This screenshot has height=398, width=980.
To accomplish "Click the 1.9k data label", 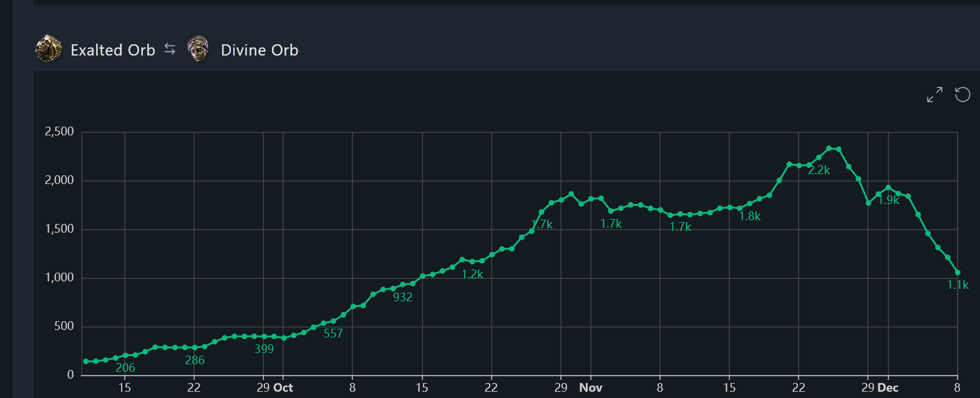I will pos(888,200).
